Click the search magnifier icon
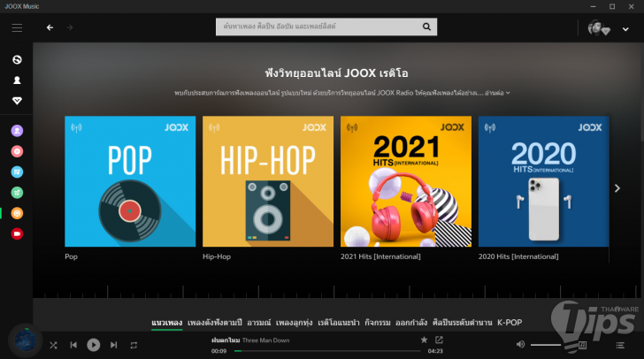Image resolution: width=644 pixels, height=359 pixels. [x=426, y=27]
